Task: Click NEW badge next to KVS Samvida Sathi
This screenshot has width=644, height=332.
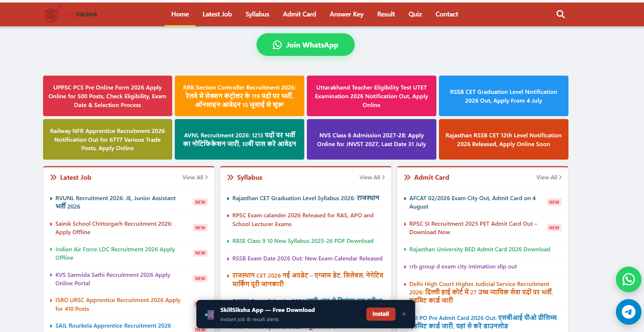Action: 200,279
